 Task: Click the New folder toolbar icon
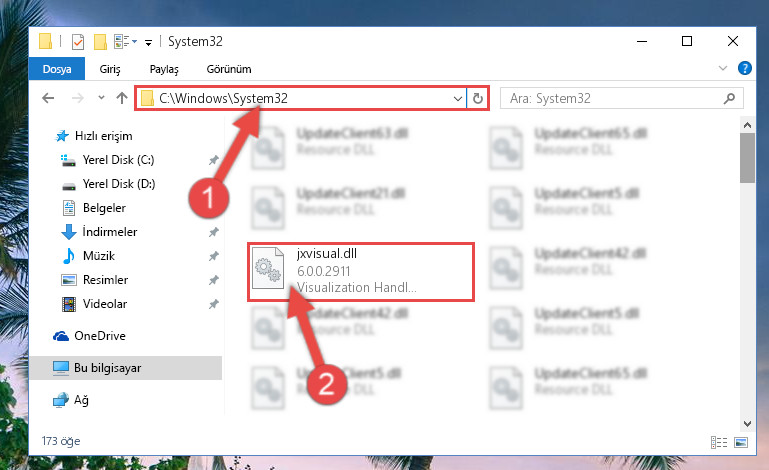coord(100,42)
